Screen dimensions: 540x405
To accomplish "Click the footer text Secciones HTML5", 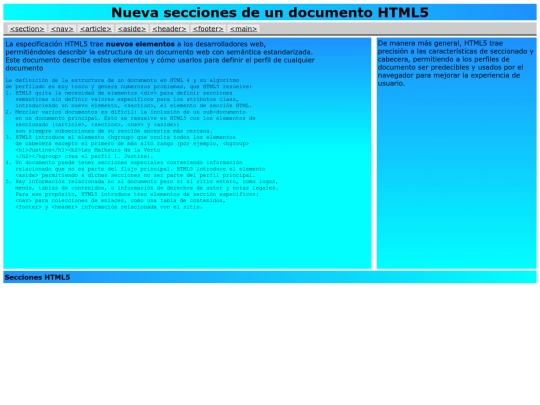I will (x=38, y=277).
